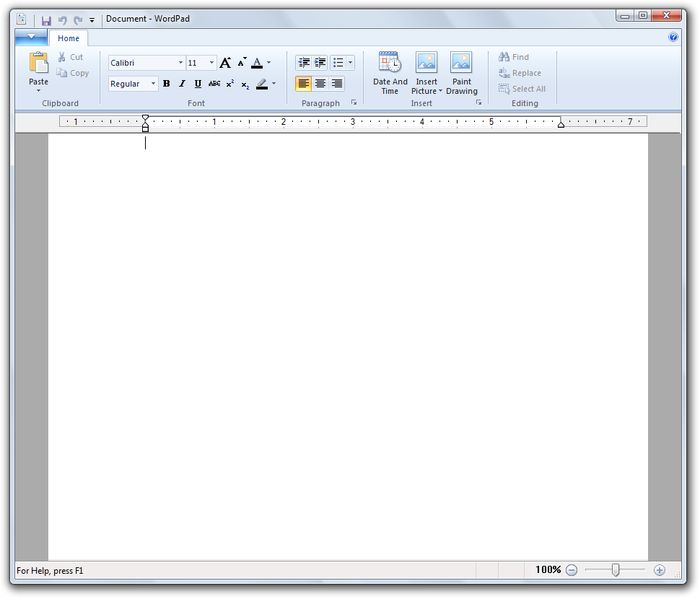This screenshot has height=599, width=700.
Task: Click the right indent marker on ruler
Action: [561, 125]
